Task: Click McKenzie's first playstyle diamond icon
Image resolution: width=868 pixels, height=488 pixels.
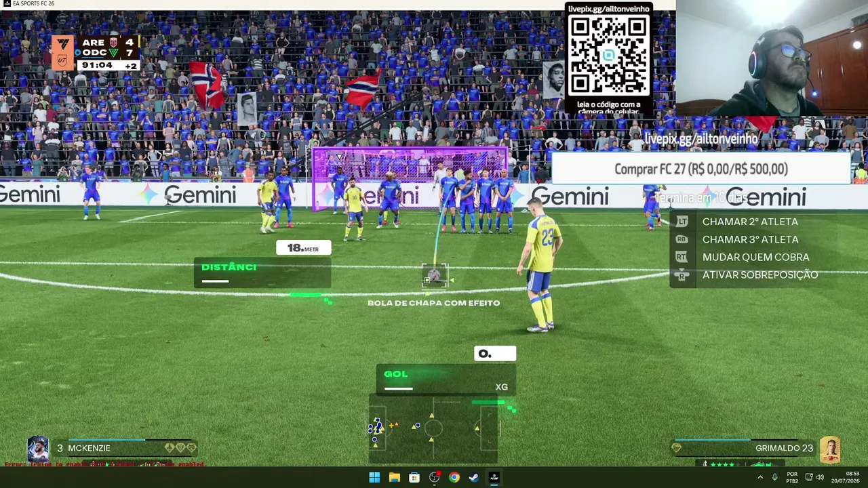Action: click(170, 448)
